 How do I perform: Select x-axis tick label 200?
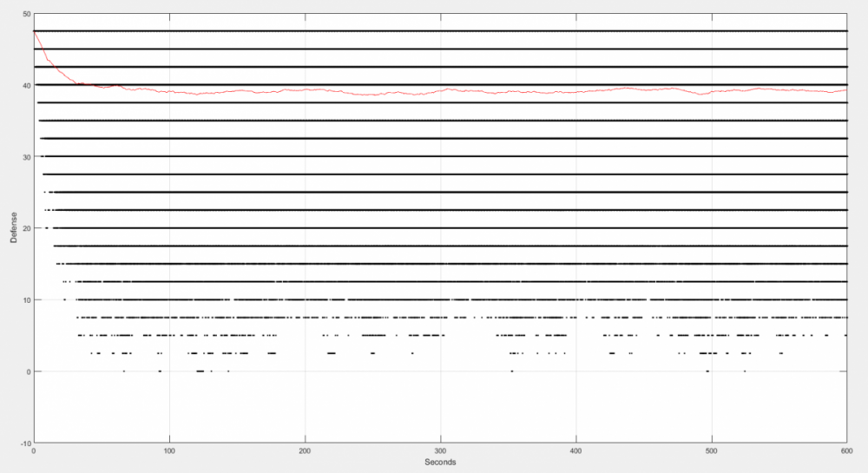(305, 451)
